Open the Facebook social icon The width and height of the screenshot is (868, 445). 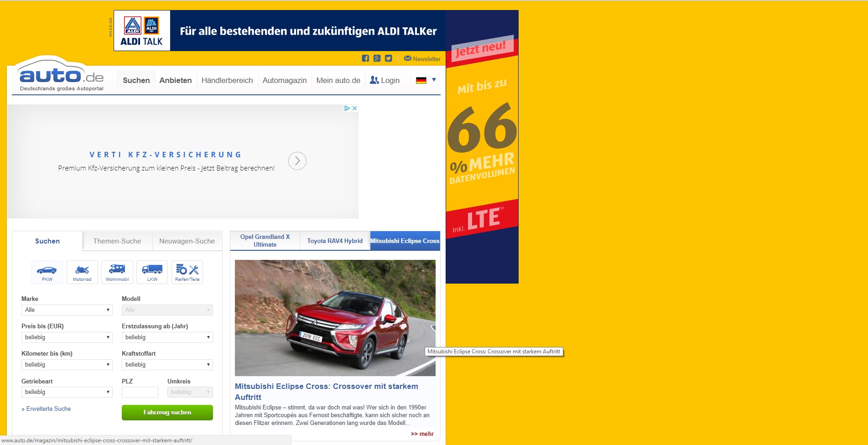[x=365, y=58]
